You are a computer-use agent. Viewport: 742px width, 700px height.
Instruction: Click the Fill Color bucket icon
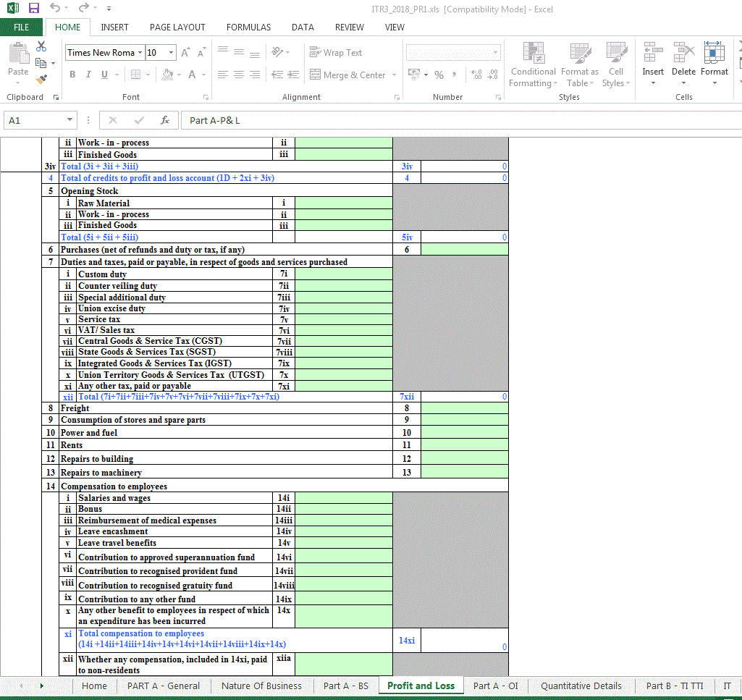(167, 75)
